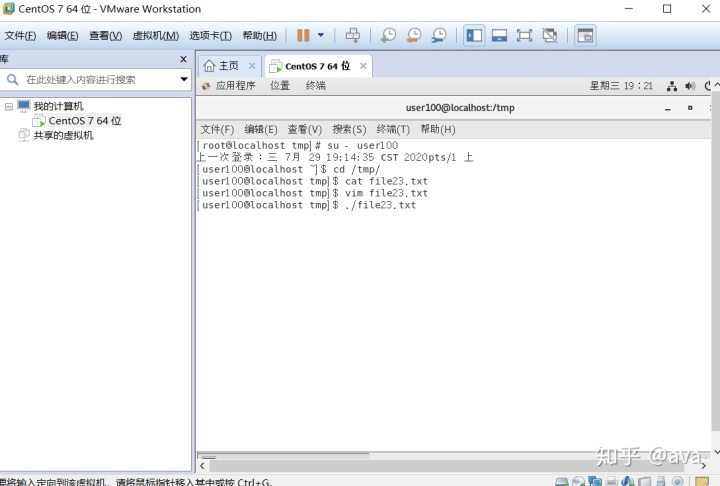The width and height of the screenshot is (720, 486).
Task: Open the 查看(V) menu in VMware
Action: click(x=105, y=35)
